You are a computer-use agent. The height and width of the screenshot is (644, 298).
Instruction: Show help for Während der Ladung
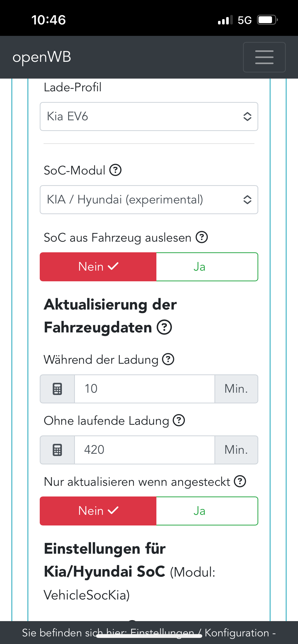click(x=168, y=359)
